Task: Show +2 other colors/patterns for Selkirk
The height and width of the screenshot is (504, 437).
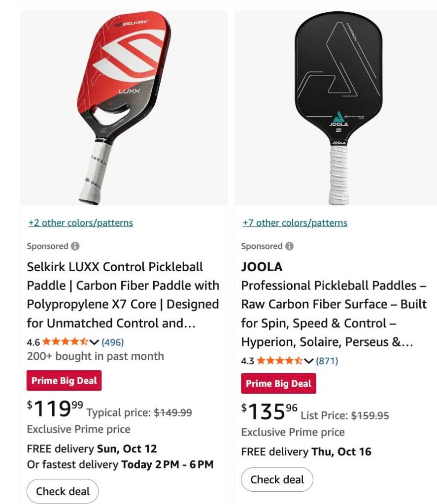Action: coord(80,223)
